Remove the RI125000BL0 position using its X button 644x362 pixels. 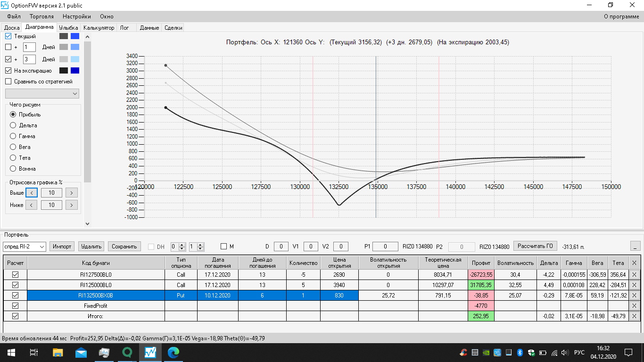point(634,285)
